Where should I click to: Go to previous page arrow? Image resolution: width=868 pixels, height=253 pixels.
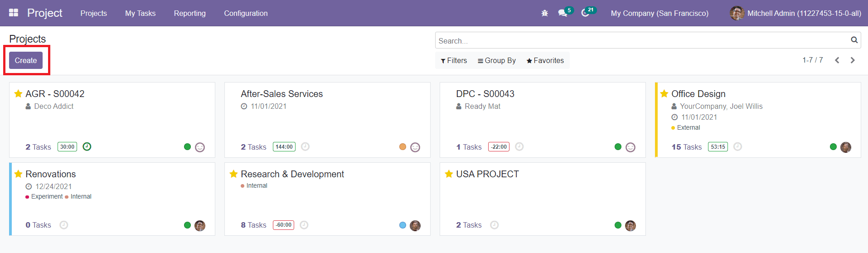coord(837,60)
